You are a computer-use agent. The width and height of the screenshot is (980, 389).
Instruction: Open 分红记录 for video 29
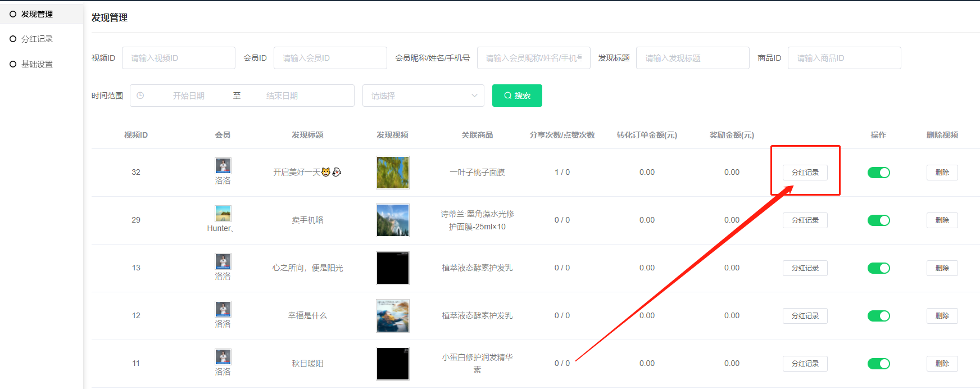(805, 220)
